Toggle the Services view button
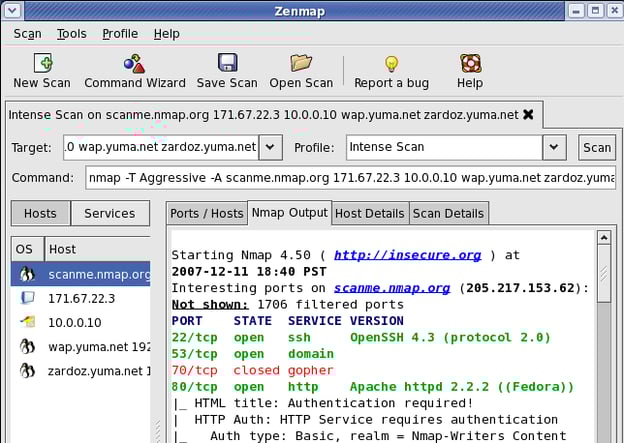This screenshot has width=624, height=443. [x=109, y=213]
